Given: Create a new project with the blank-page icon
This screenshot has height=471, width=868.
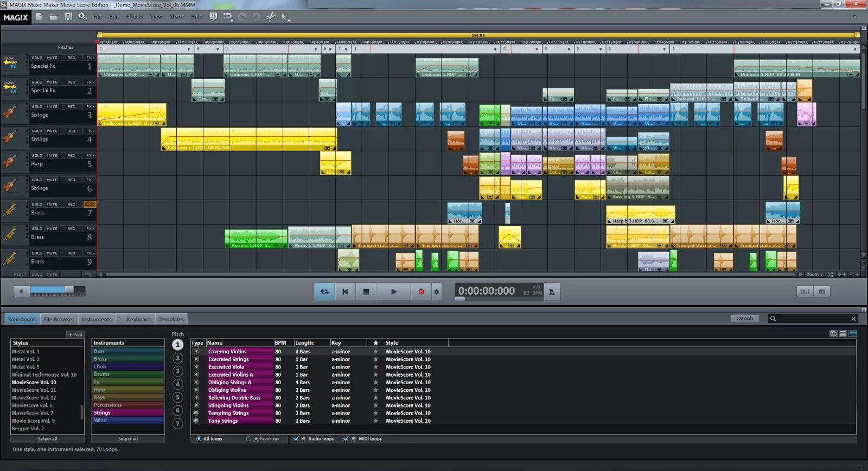Looking at the screenshot, I should (x=39, y=17).
